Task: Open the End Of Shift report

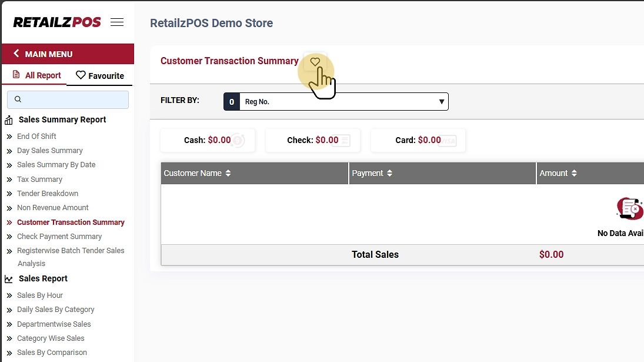Action: point(36,136)
